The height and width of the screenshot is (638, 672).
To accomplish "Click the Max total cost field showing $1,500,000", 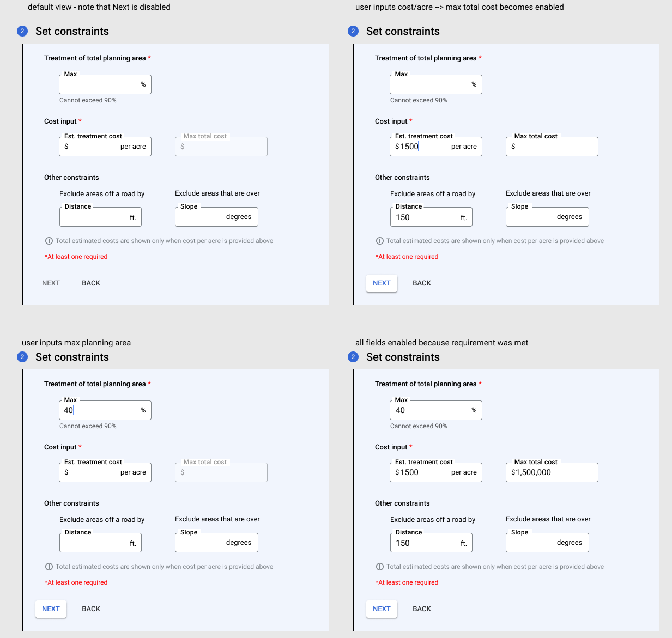I will click(552, 472).
